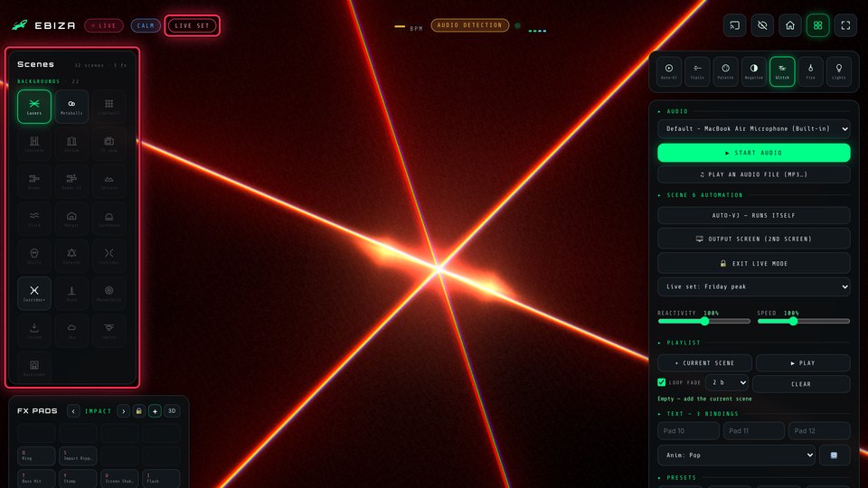Click the playlist Play button

point(803,363)
